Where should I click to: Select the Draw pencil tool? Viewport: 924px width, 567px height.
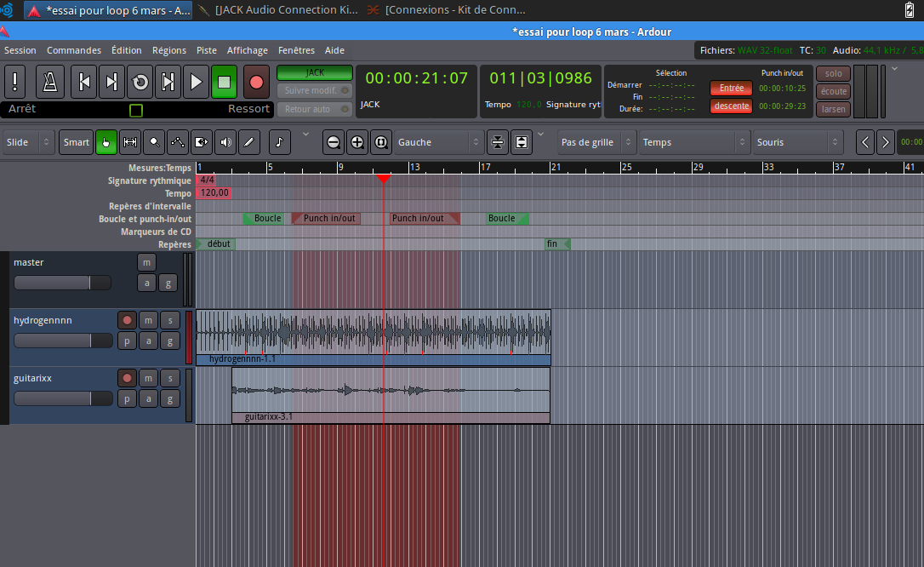coord(249,142)
